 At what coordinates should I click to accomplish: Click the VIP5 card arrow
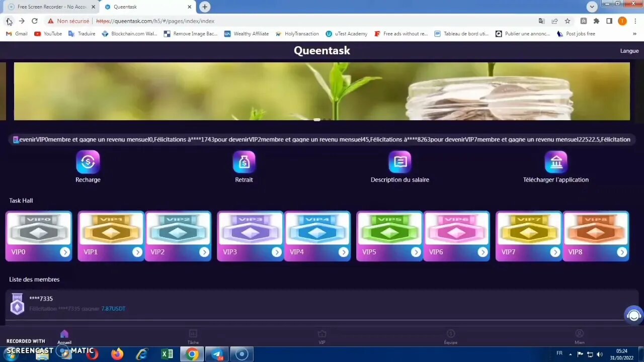(x=416, y=252)
